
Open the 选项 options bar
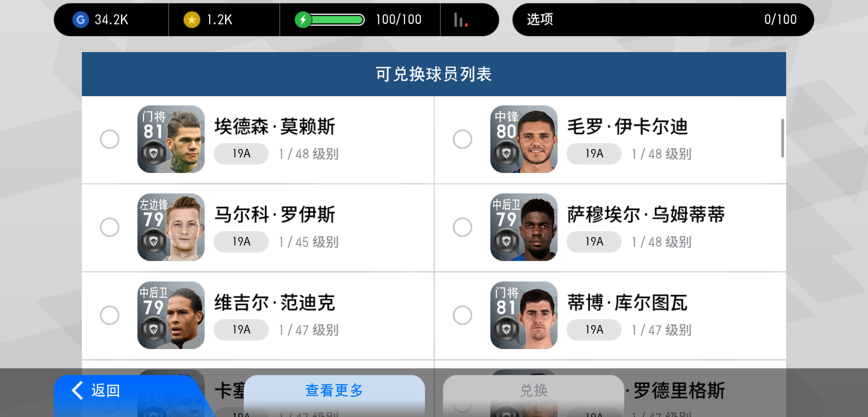(x=663, y=19)
